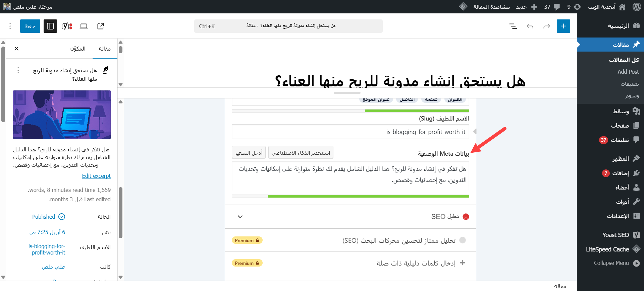The image size is (644, 291).
Task: Click the blue block inserter plus button
Action: [563, 26]
